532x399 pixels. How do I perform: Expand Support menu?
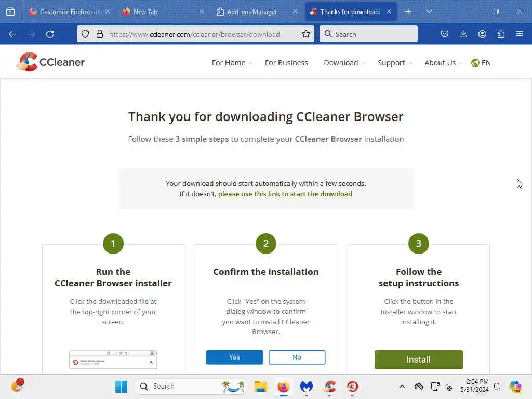point(395,63)
